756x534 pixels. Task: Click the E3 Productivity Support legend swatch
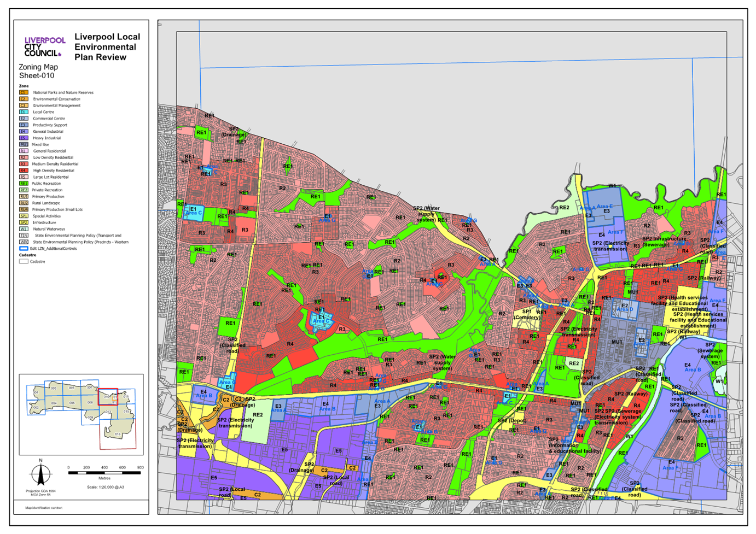click(x=24, y=125)
